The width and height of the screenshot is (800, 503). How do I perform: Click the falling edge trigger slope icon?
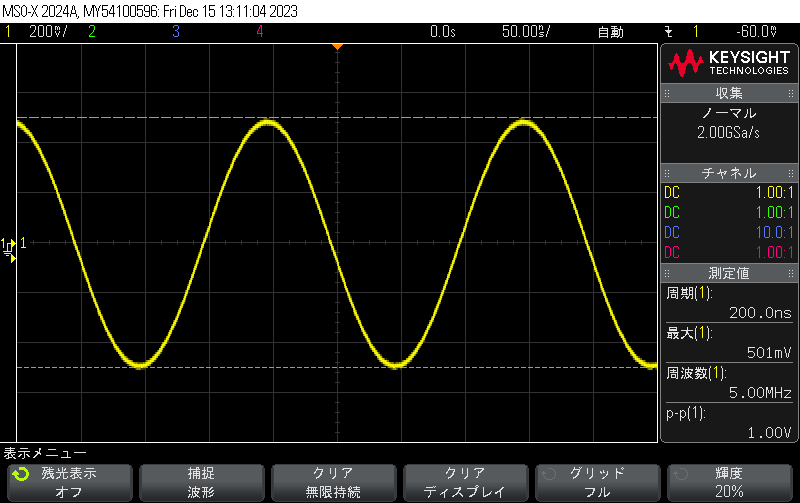(x=669, y=32)
